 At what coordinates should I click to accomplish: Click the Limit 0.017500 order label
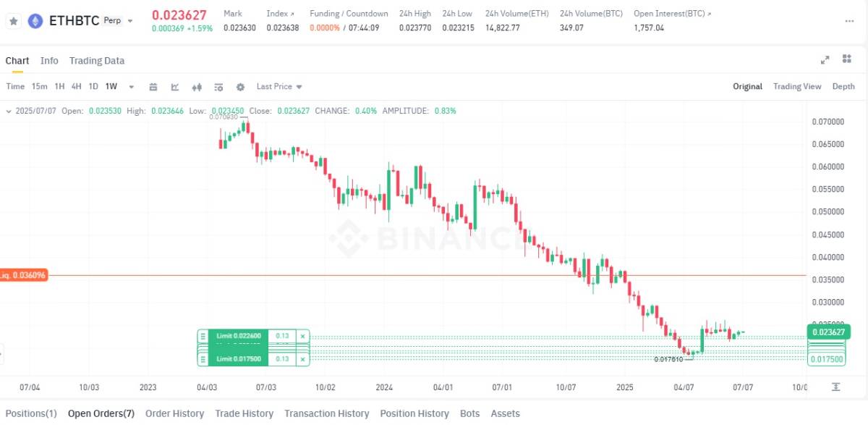[x=239, y=359]
